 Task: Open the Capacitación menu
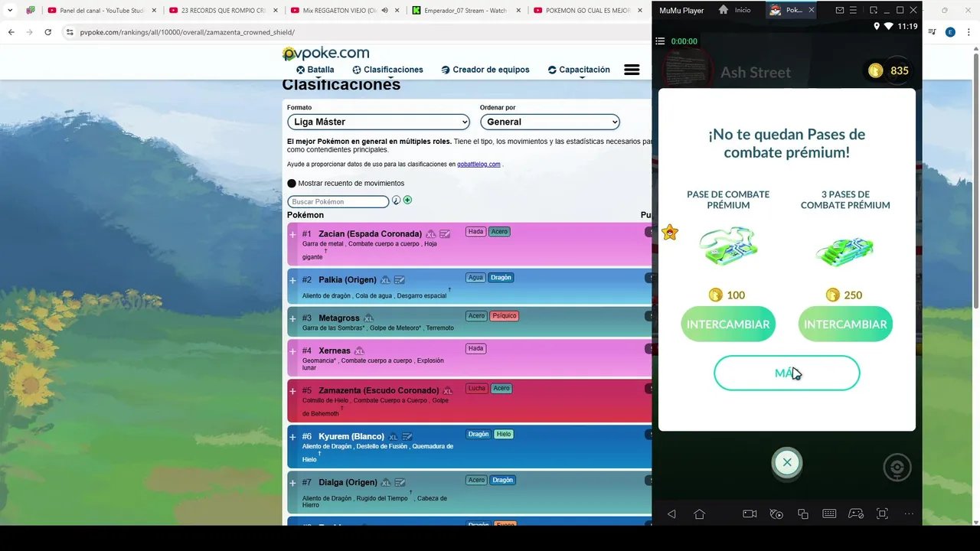click(x=579, y=70)
